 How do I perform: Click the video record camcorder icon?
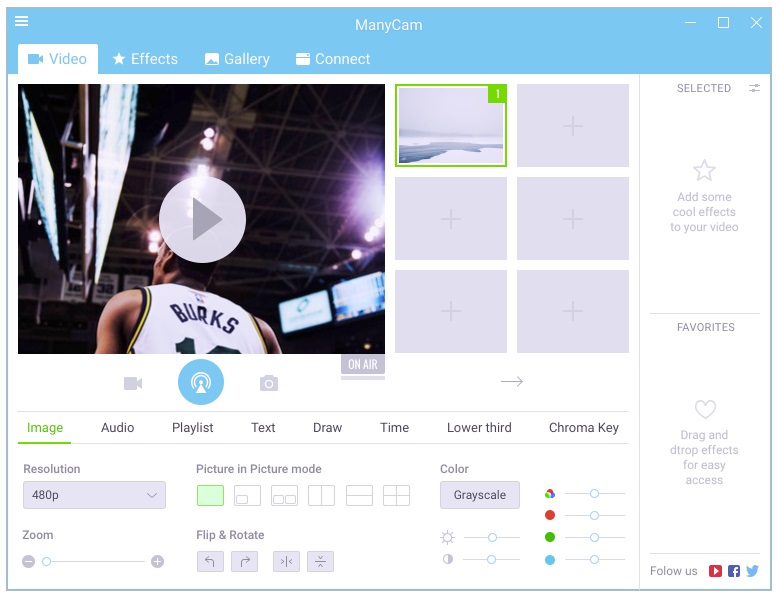[x=133, y=383]
